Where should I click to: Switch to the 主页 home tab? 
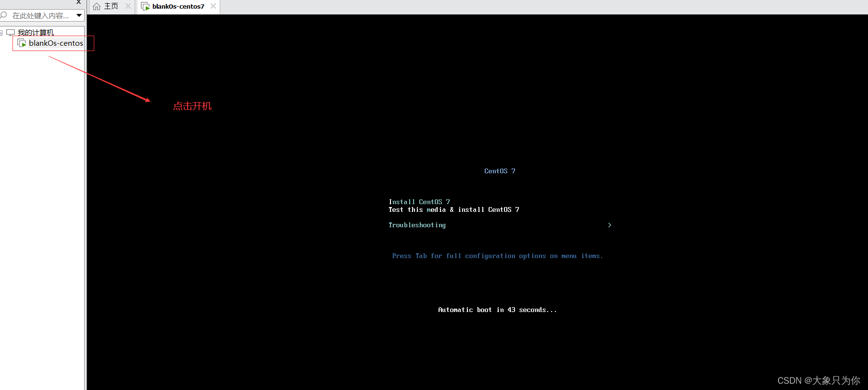click(111, 6)
